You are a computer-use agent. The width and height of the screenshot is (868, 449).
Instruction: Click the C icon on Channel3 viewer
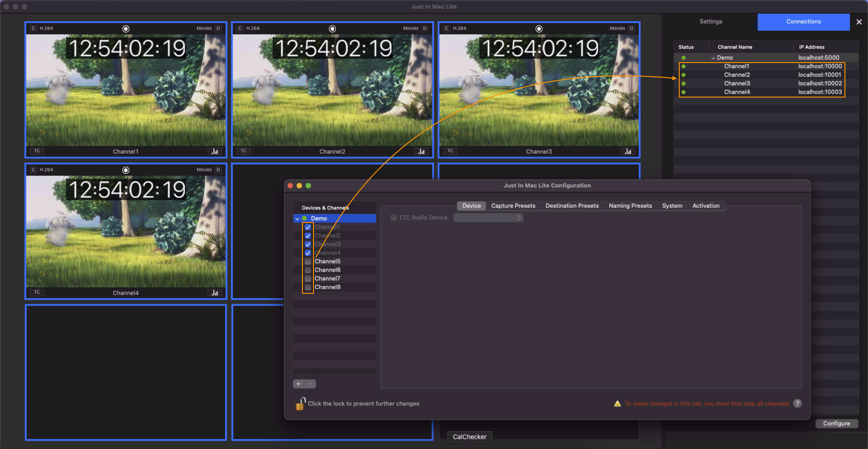point(446,28)
